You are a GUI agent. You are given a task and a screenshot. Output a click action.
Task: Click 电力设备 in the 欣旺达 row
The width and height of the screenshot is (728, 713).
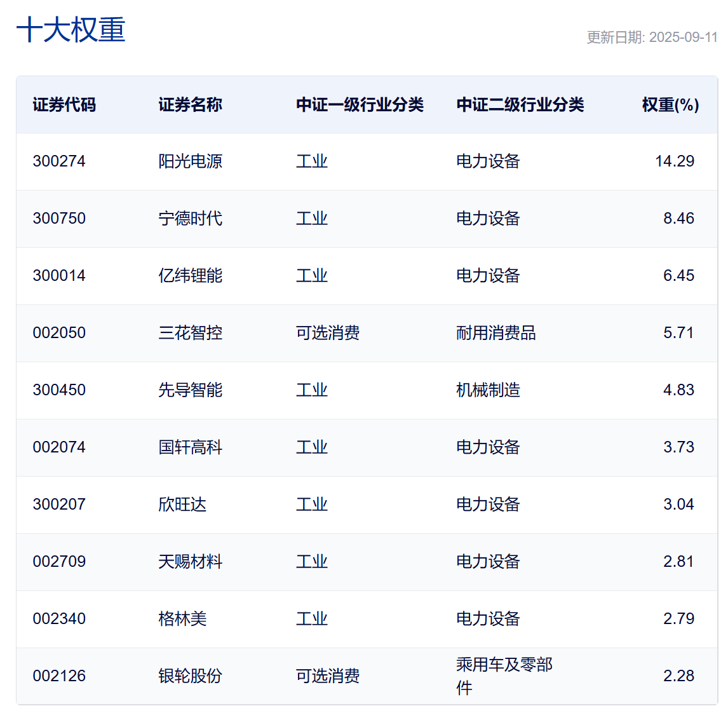click(x=488, y=505)
